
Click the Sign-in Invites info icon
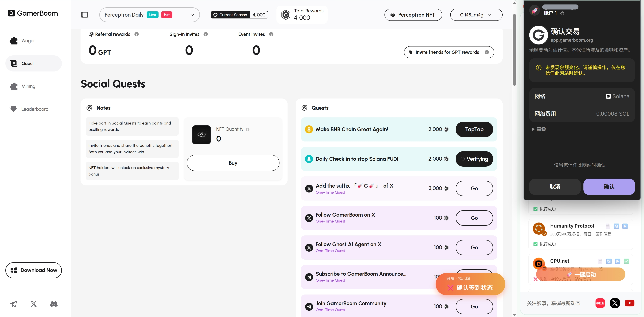[x=206, y=34]
